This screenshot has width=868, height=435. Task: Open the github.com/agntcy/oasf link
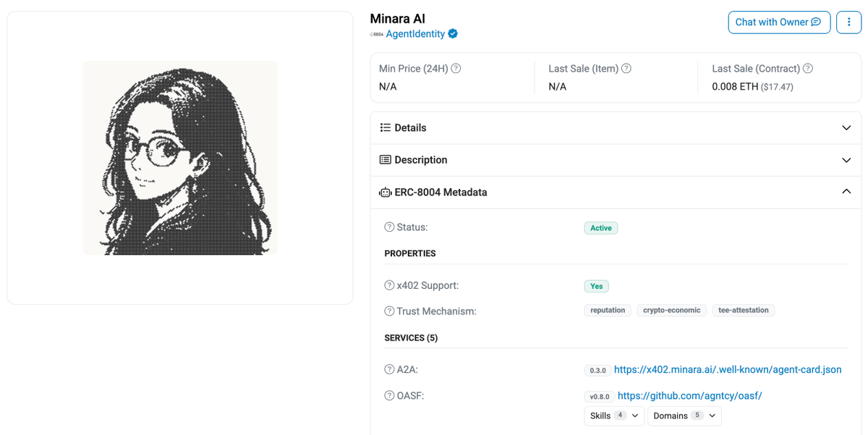click(x=690, y=396)
